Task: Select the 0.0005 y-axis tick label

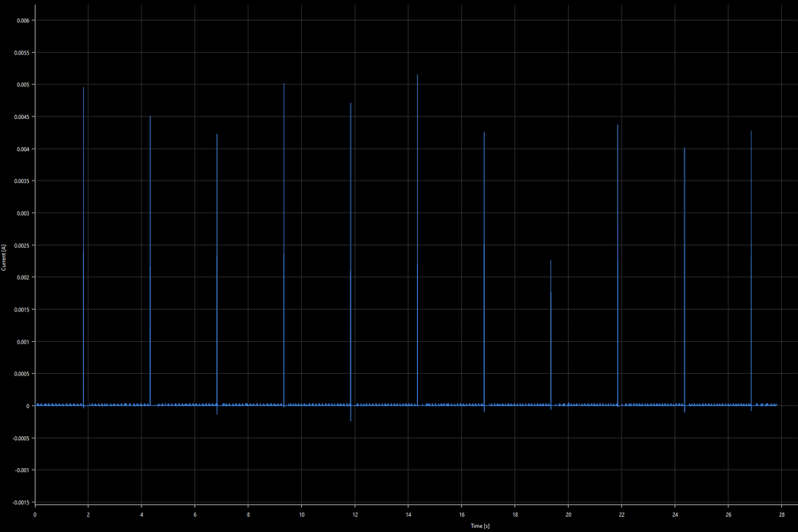Action: click(22, 374)
